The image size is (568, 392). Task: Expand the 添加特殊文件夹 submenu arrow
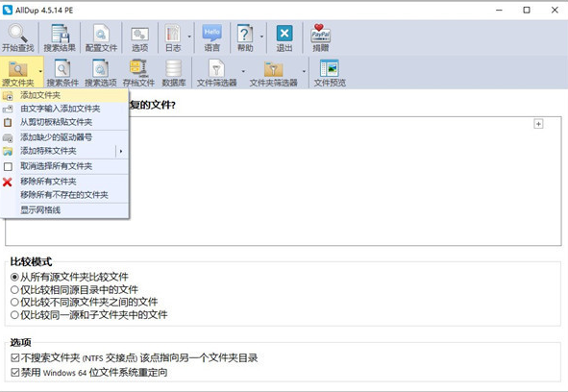(121, 151)
